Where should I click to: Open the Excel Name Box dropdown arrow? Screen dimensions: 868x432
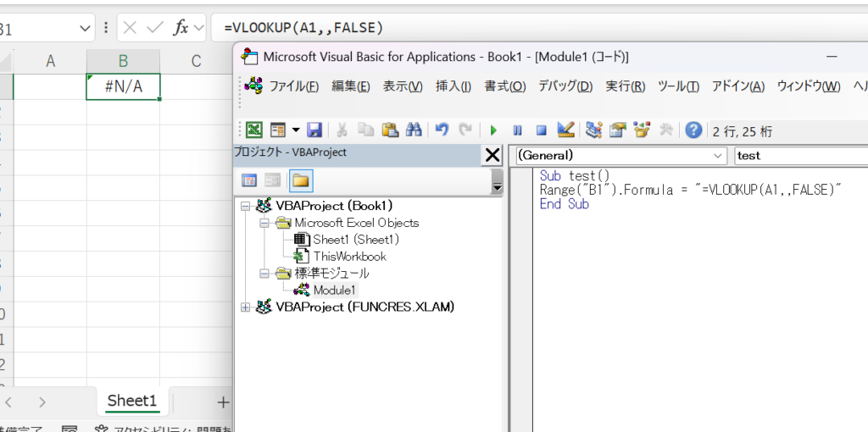point(86,28)
